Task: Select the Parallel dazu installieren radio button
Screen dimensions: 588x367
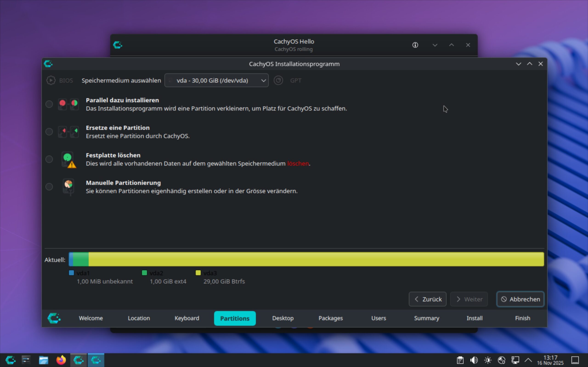Action: click(x=49, y=104)
